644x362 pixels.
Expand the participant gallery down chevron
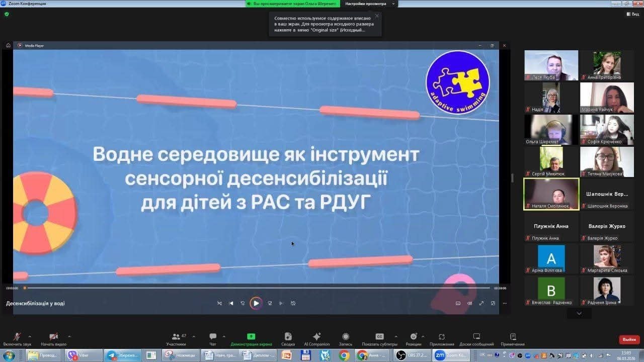pyautogui.click(x=579, y=313)
